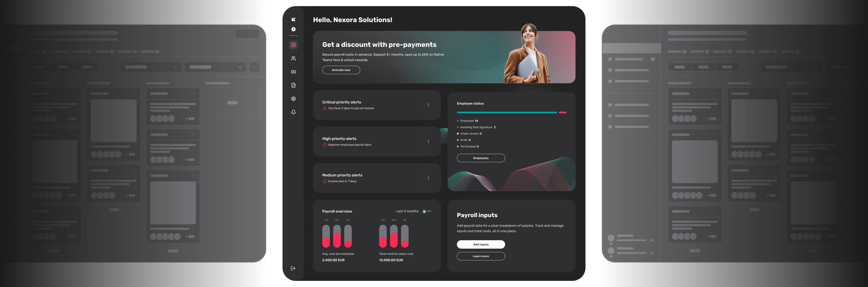Click the Add inputs button
This screenshot has width=868, height=287.
480,245
